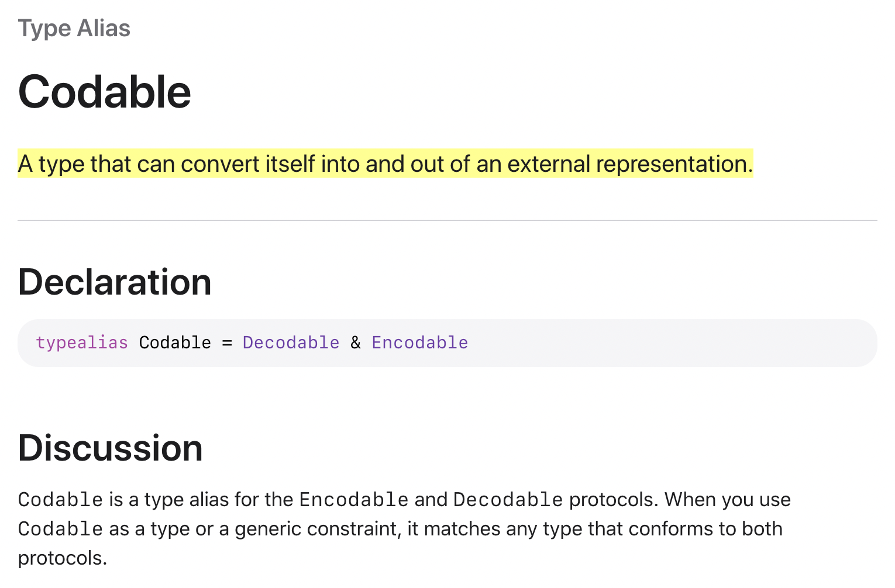
Task: Click empty area in declaration code box
Action: (x=673, y=343)
